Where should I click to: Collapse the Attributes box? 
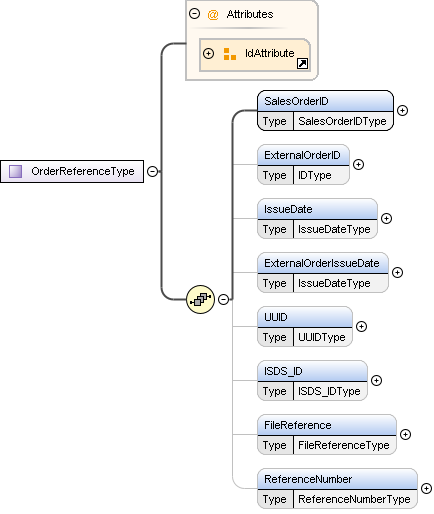tap(194, 14)
